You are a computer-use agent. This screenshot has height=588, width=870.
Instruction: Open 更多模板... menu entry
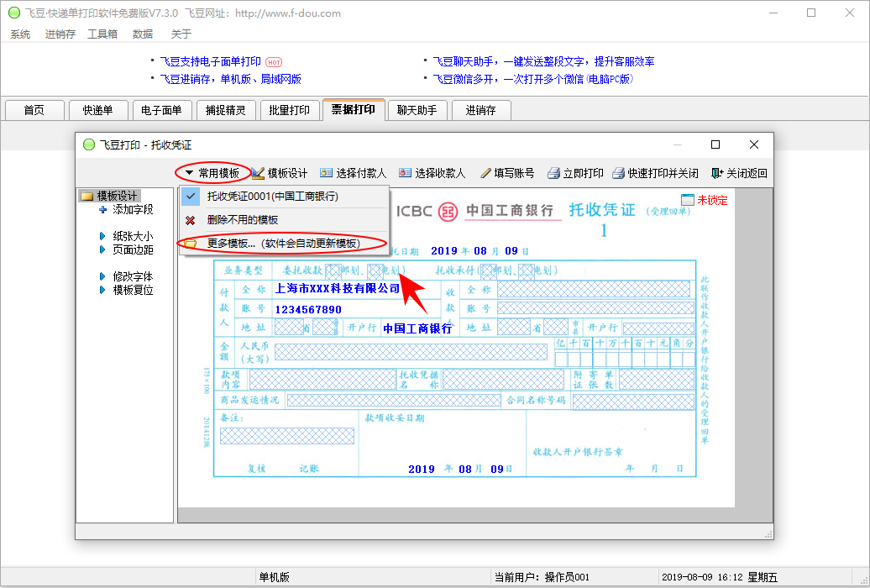coord(284,244)
